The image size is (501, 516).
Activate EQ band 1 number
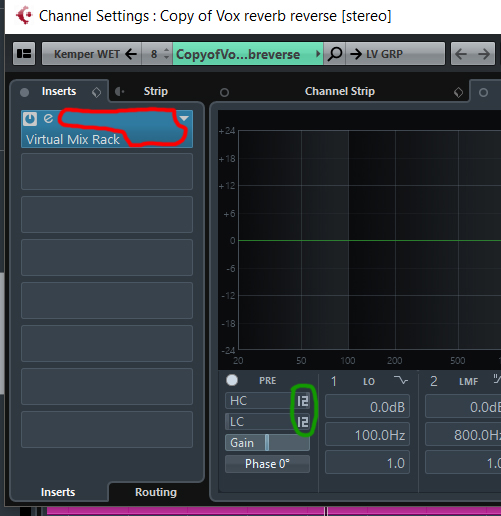tap(334, 381)
